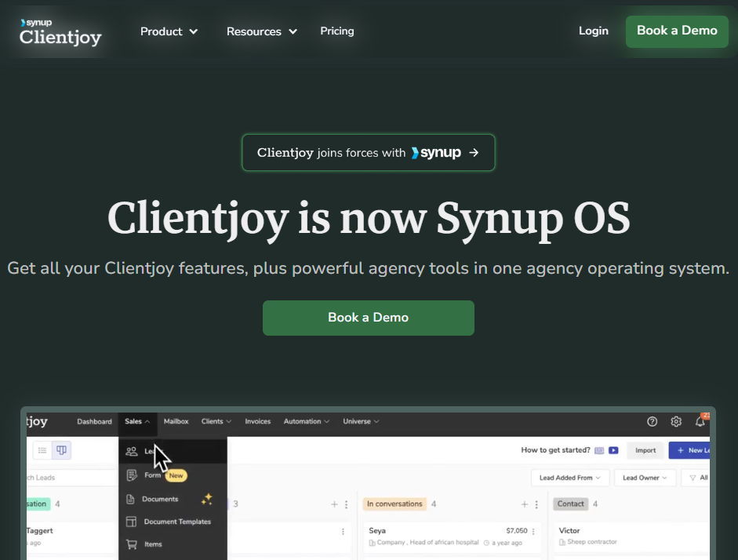Click the video tutorial play icon
The width and height of the screenshot is (738, 560).
[x=613, y=450]
